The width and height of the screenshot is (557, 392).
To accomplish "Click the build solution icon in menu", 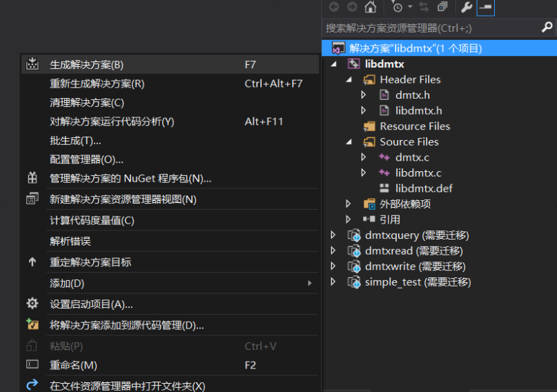I will [x=32, y=64].
